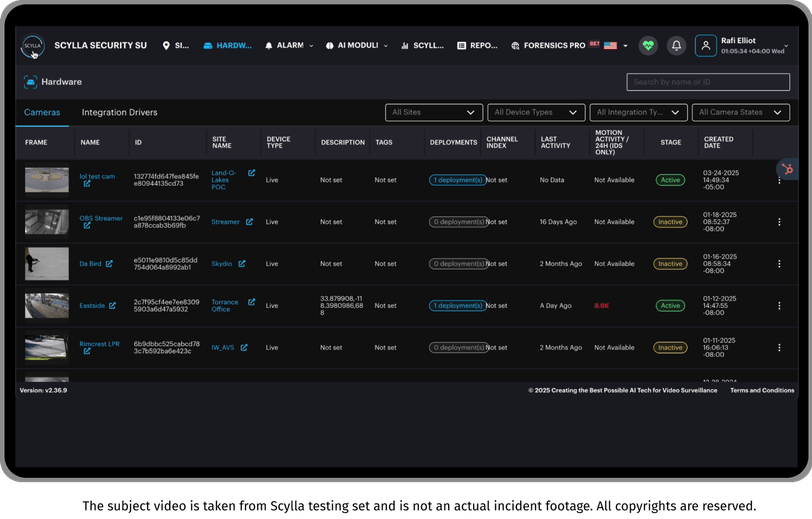Open the All Device Types dropdown
The height and width of the screenshot is (519, 812).
tap(536, 112)
